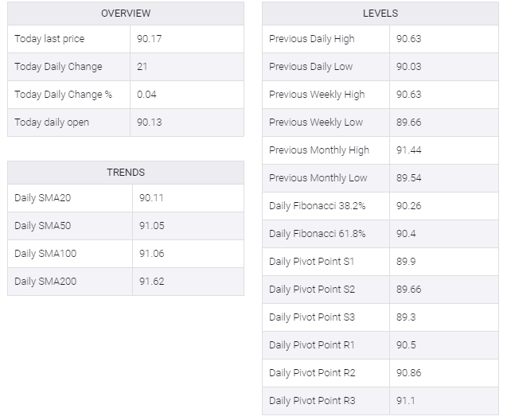Click the Previous Monthly High value 91.44
Image resolution: width=507 pixels, height=420 pixels.
click(x=408, y=150)
